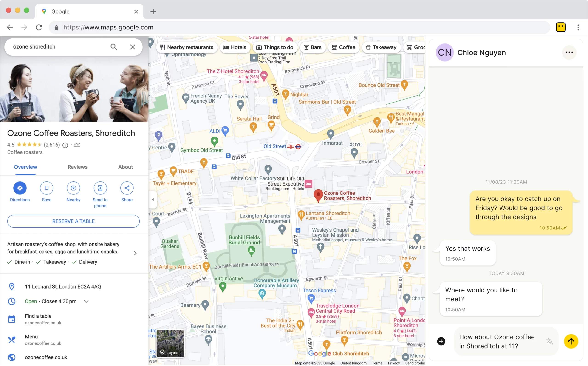Toggle the Bars filter on the map
588x366 pixels.
313,47
